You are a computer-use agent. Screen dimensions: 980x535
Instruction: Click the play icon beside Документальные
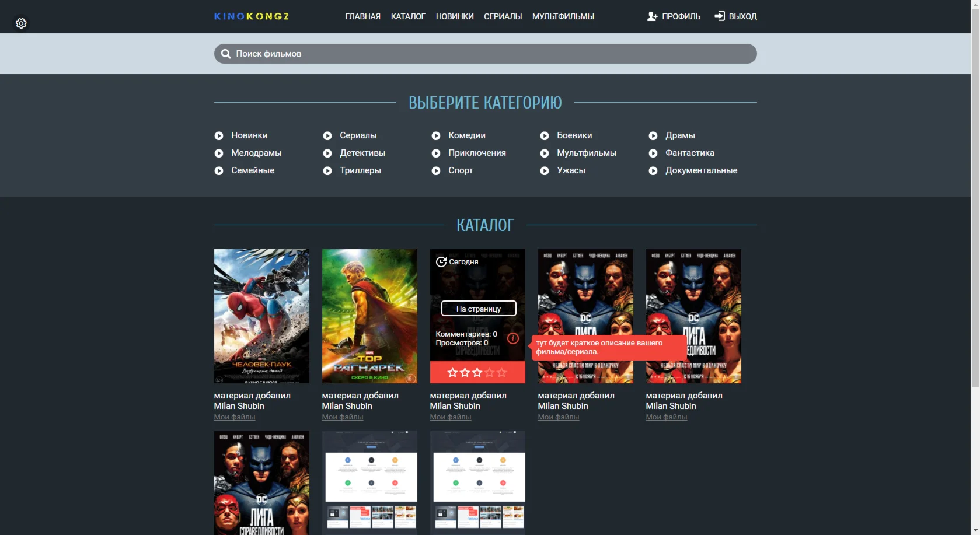653,171
